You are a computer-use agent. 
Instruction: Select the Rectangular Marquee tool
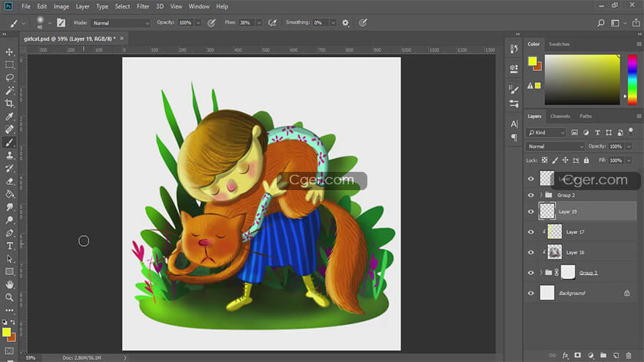click(x=10, y=65)
